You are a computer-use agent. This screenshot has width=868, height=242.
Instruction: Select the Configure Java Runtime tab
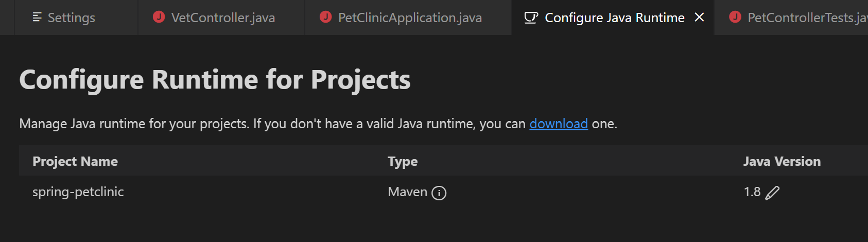tap(613, 18)
